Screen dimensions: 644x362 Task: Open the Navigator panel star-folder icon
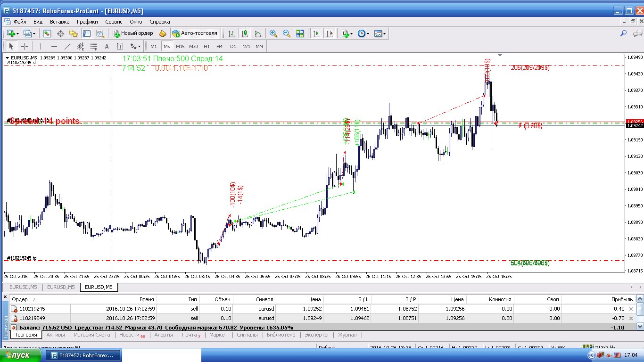coord(73,33)
